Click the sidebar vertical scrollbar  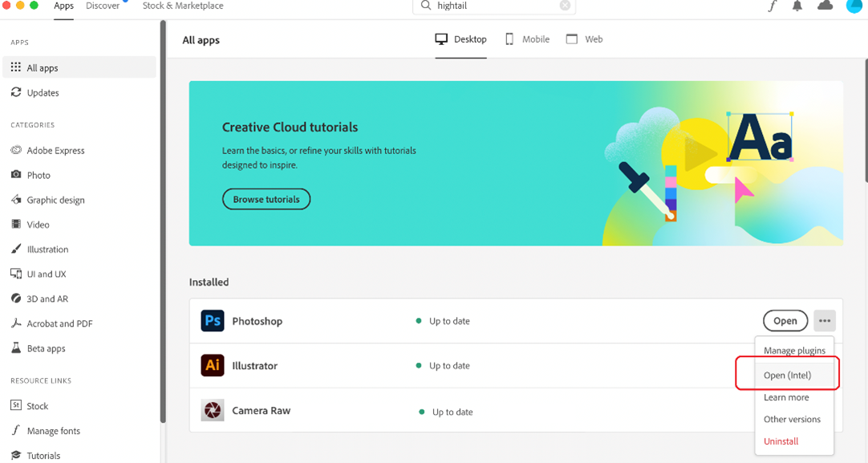[x=163, y=221]
